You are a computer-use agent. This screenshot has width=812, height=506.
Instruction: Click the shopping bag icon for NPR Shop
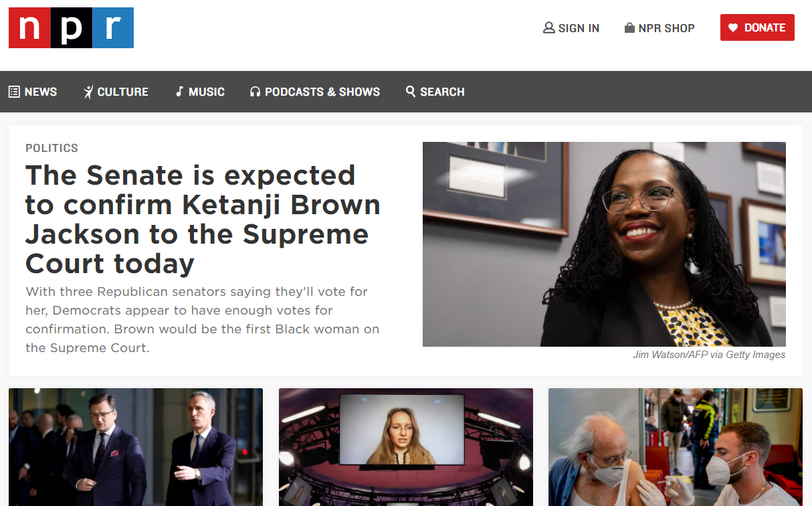tap(629, 28)
